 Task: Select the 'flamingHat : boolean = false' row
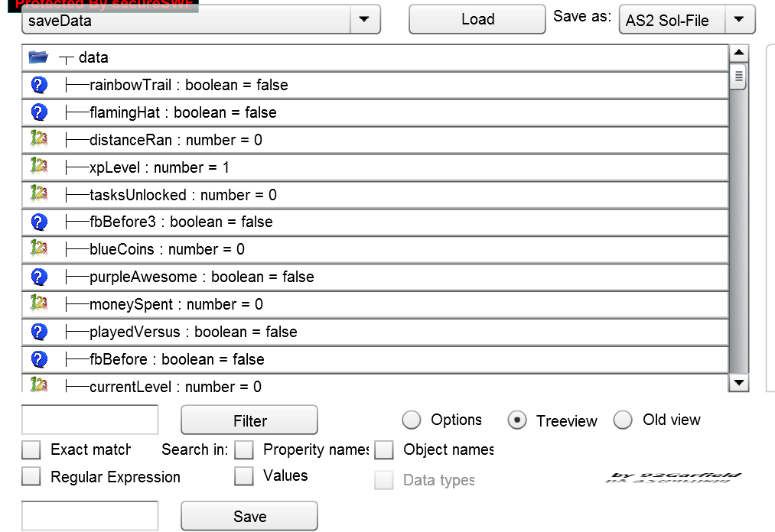coord(375,112)
